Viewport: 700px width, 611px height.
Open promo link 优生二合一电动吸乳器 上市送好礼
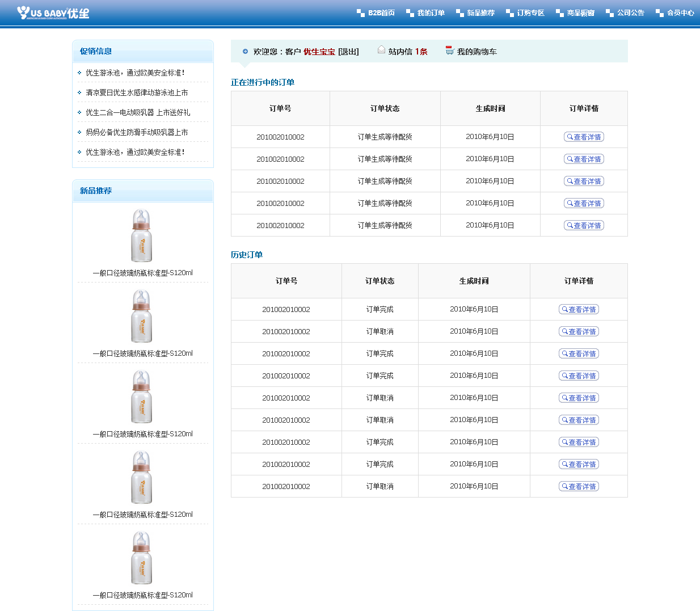[138, 112]
